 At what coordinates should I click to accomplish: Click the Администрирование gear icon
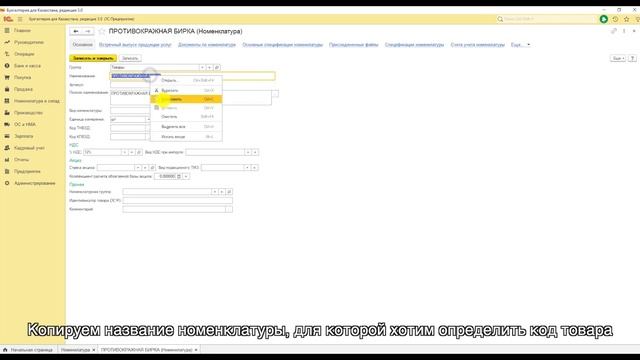point(7,183)
